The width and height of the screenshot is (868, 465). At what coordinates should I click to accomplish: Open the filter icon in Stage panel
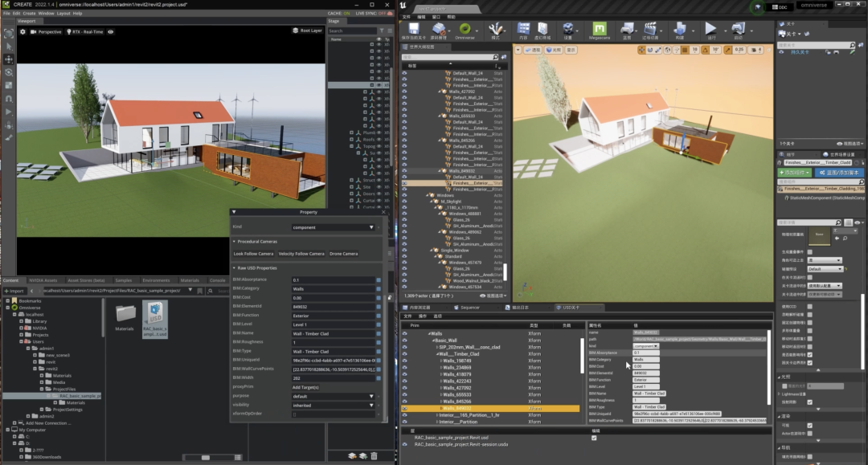(382, 31)
